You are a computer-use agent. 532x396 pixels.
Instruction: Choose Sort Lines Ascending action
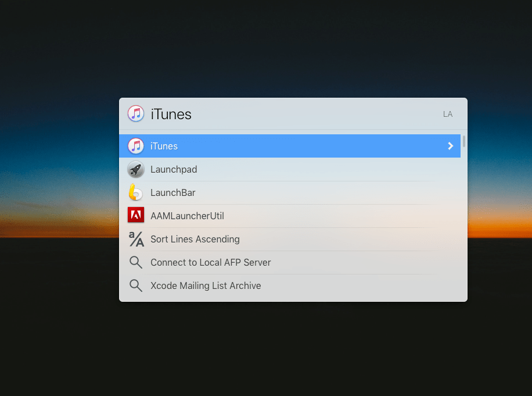coord(290,239)
